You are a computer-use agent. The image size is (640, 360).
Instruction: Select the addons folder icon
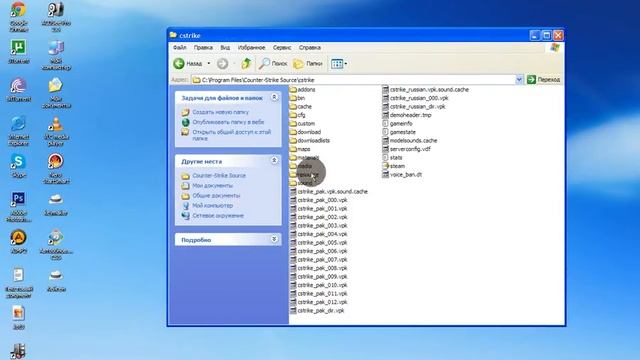[293, 89]
